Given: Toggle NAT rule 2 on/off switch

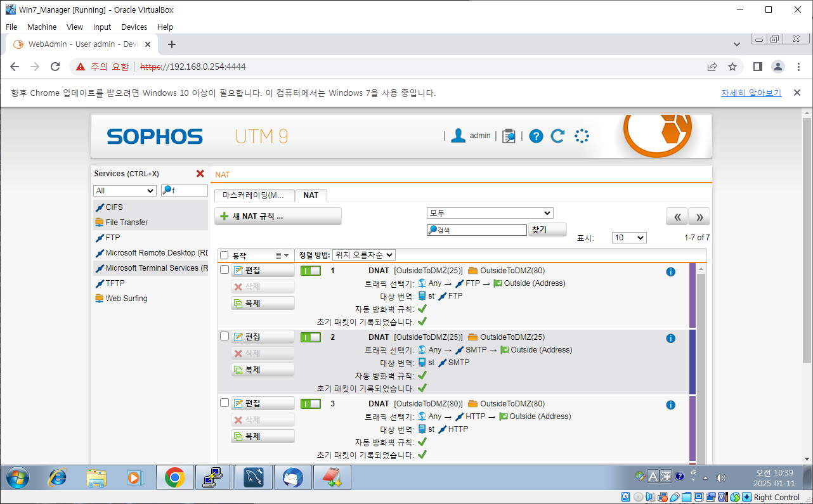Looking at the screenshot, I should [x=311, y=337].
